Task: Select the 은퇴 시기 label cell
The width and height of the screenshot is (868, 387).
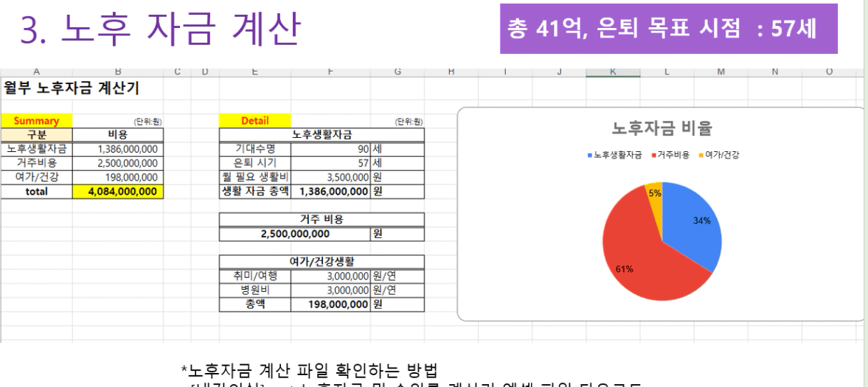Action: (255, 164)
